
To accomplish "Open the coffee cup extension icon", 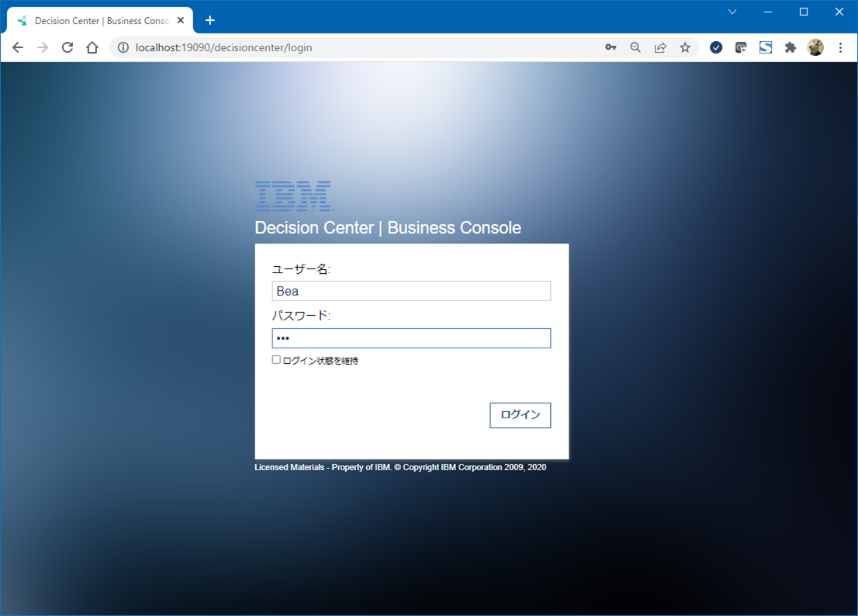I will pos(741,47).
